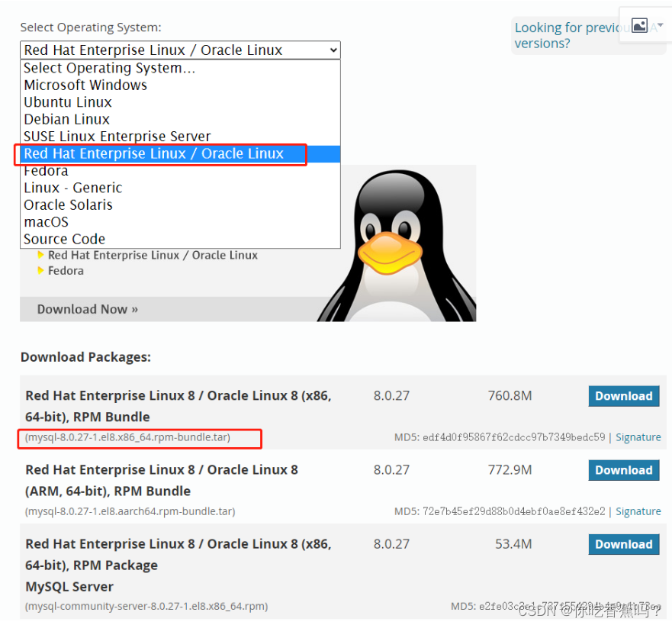Select SUSE Linux Enterprise Server option
The width and height of the screenshot is (672, 625).
(x=116, y=136)
